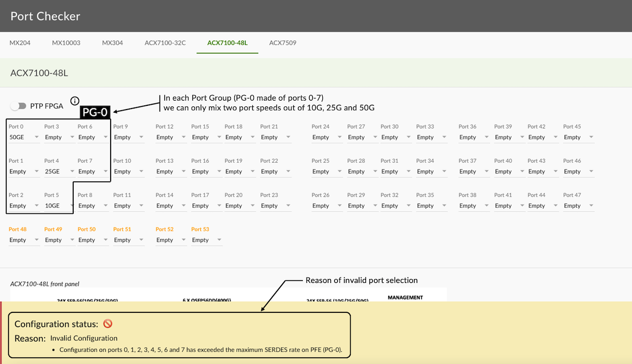Click the ACX7100-48L front panel image
632x364 pixels.
click(x=229, y=294)
